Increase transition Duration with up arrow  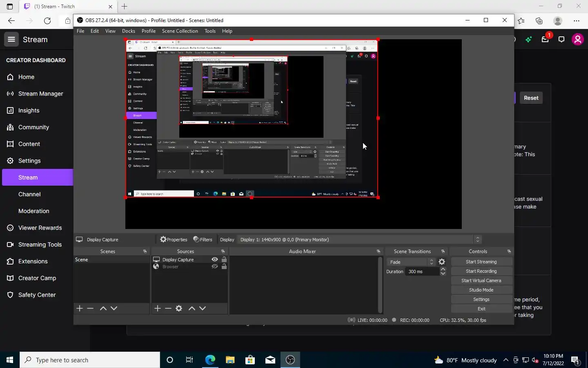pos(443,269)
